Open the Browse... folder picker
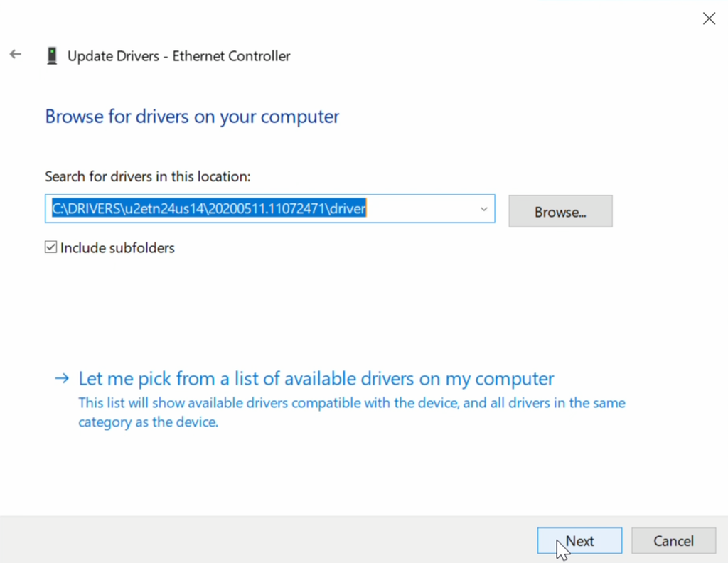 coord(560,211)
